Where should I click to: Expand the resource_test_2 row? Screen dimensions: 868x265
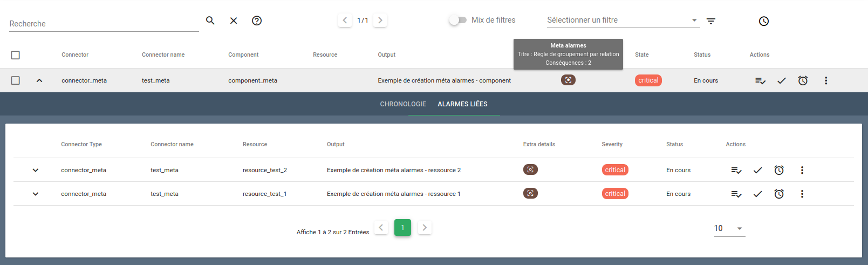pyautogui.click(x=36, y=170)
